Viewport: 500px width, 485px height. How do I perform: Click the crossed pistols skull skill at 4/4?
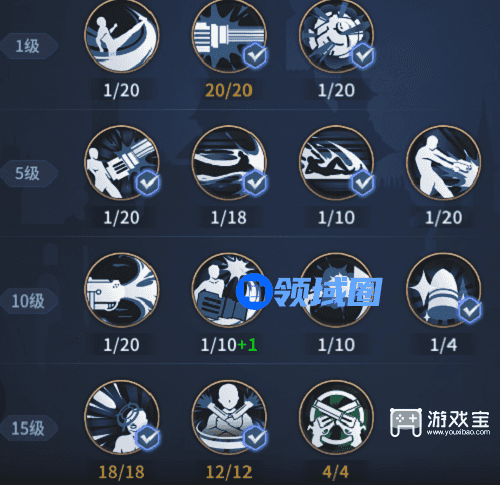point(337,417)
